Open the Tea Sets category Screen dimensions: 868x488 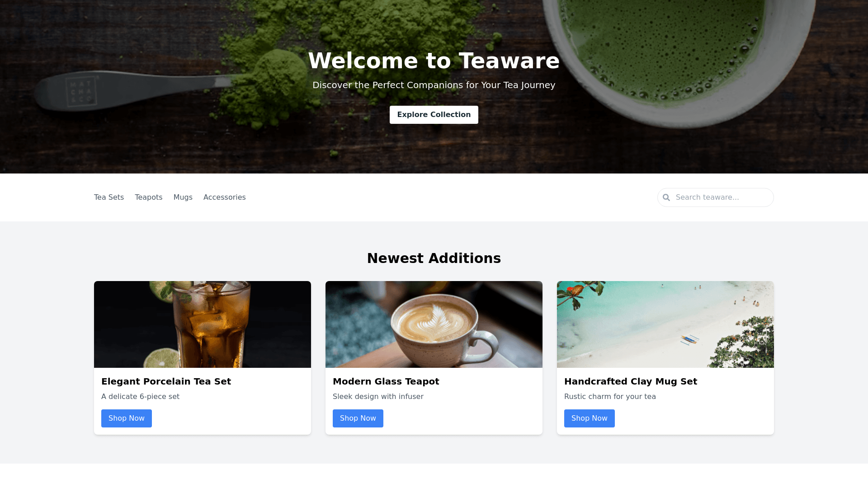(109, 197)
